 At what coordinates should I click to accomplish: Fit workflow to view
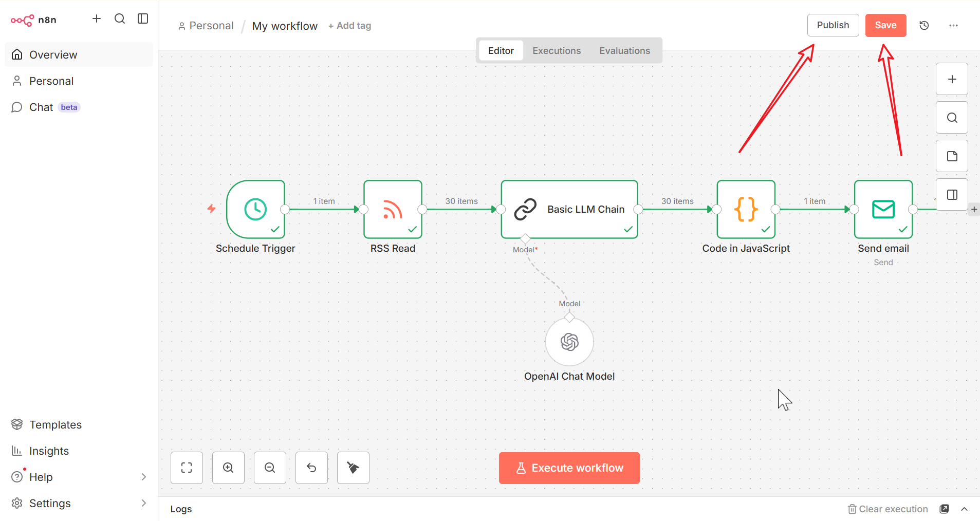[187, 468]
